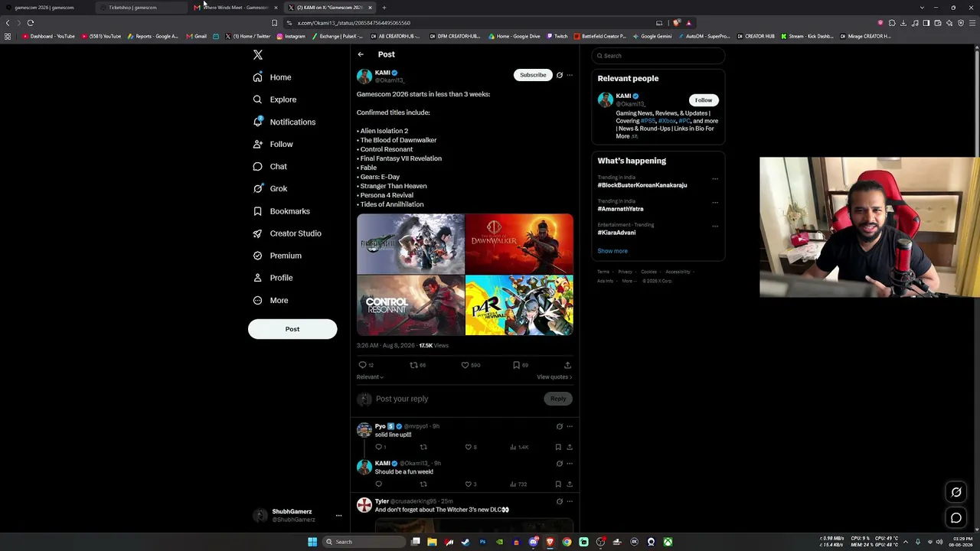Click the Windows taskbar Search box
The image size is (980, 551).
coord(363,542)
